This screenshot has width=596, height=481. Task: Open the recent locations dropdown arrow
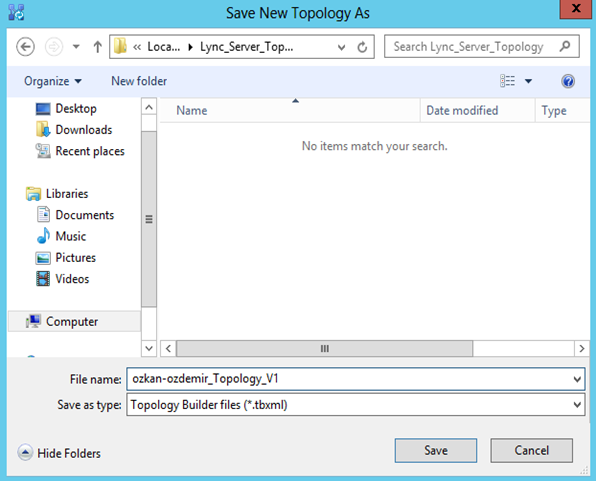point(76,47)
